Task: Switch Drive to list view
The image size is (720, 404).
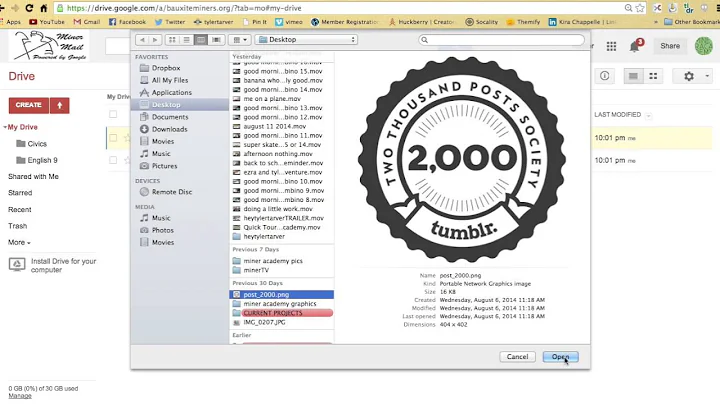Action: [633, 76]
